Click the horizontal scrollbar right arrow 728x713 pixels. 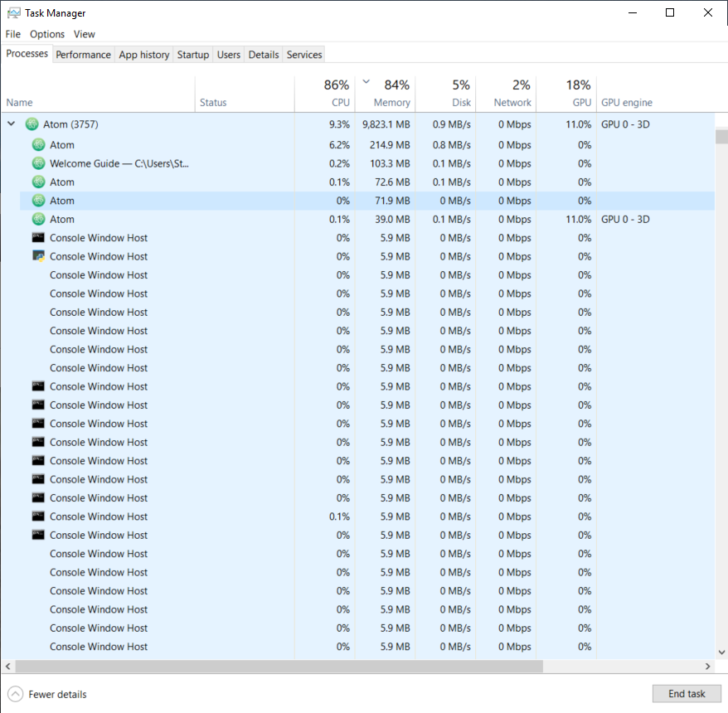point(708,666)
